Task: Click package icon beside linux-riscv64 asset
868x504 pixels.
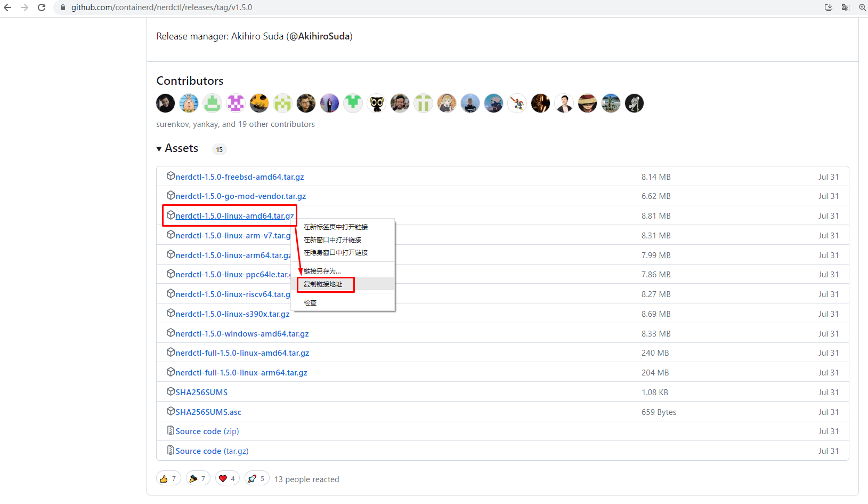Action: pyautogui.click(x=171, y=293)
